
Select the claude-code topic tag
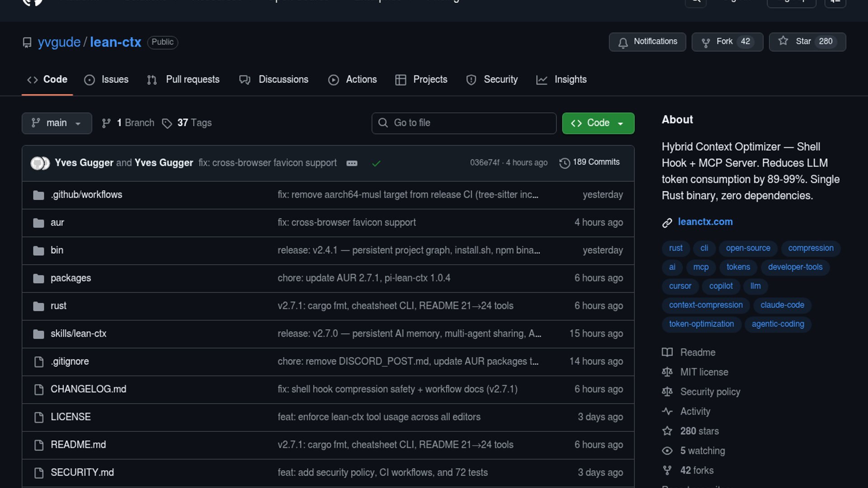tap(782, 305)
